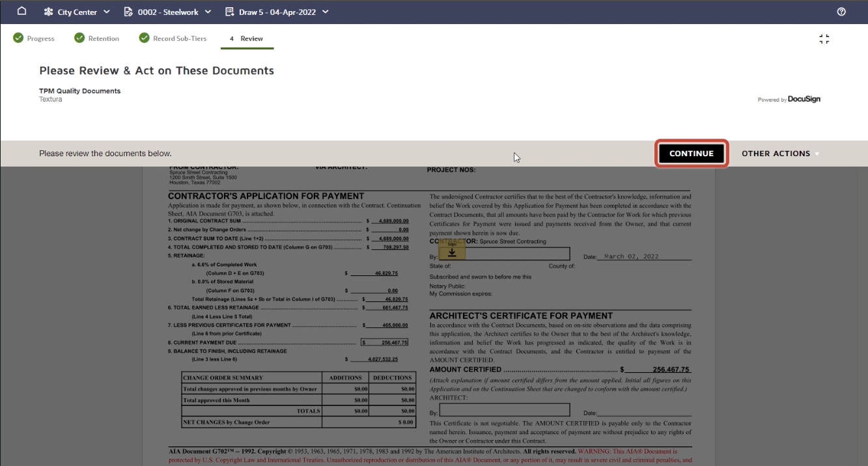
Task: Click the Powered by DocuSign logo
Action: 789,100
